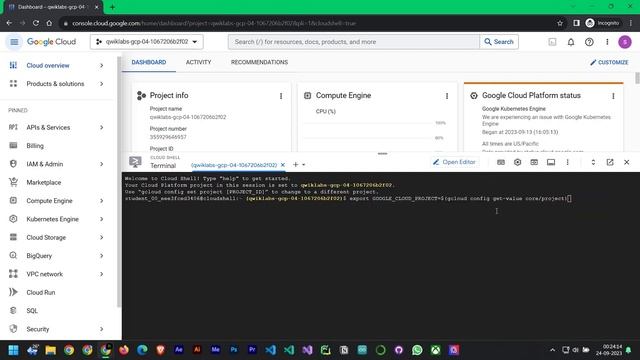Open WhatsApp from taskbar
The height and width of the screenshot is (360, 640).
click(x=417, y=350)
